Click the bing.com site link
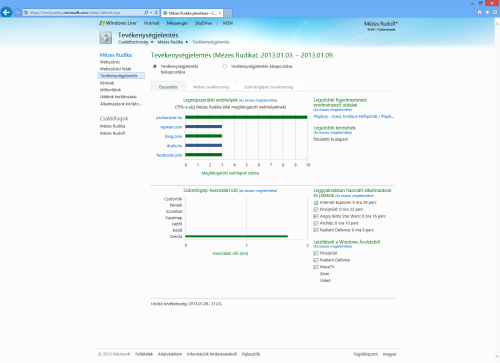Image resolution: width=500 pixels, height=363 pixels. coord(173,136)
